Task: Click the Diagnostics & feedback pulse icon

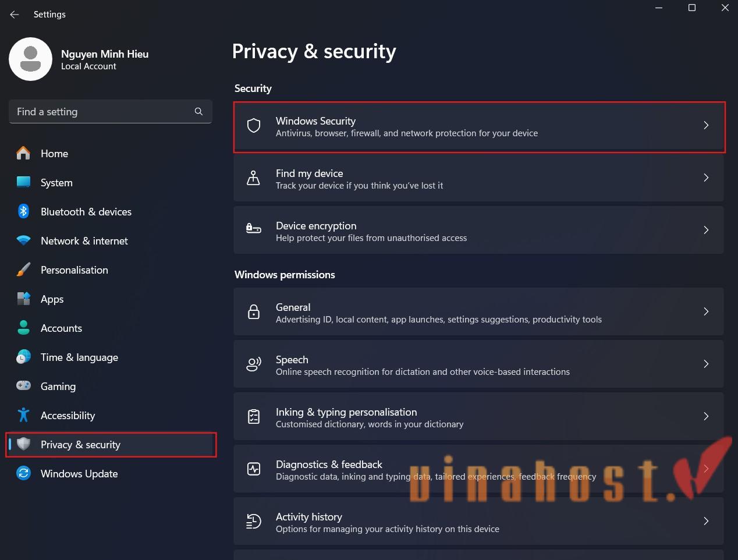Action: click(254, 469)
